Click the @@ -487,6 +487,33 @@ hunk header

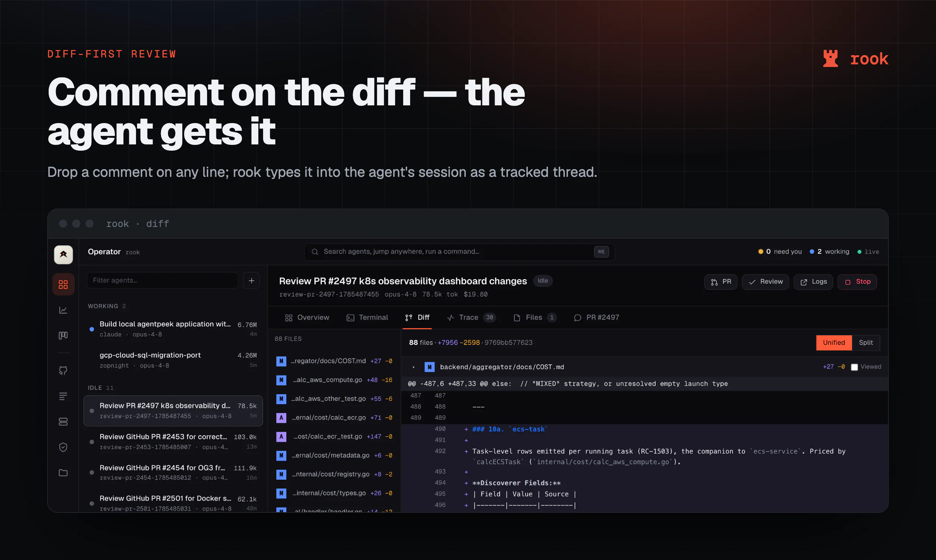pos(644,384)
